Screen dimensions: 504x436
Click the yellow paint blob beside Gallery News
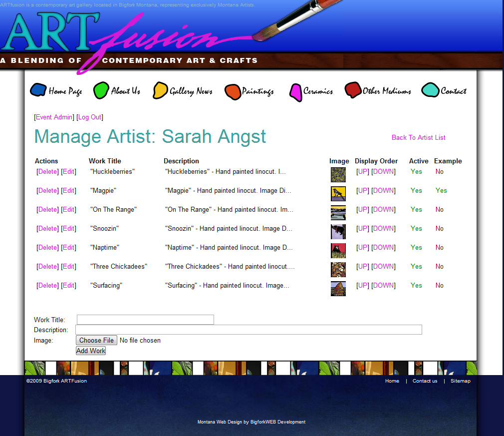(x=160, y=90)
